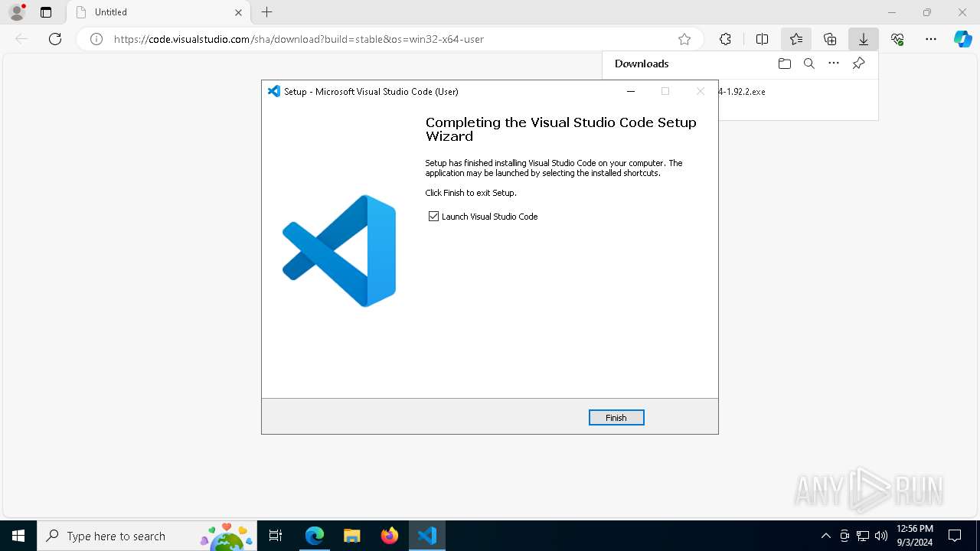This screenshot has width=980, height=551.
Task: Open the Windows Start menu
Action: (18, 536)
